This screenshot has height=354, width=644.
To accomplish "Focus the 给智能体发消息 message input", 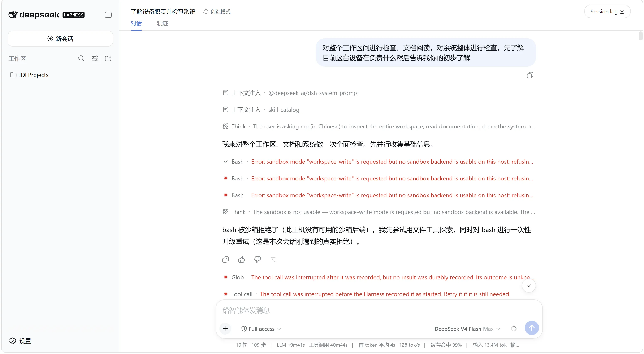I will [379, 310].
